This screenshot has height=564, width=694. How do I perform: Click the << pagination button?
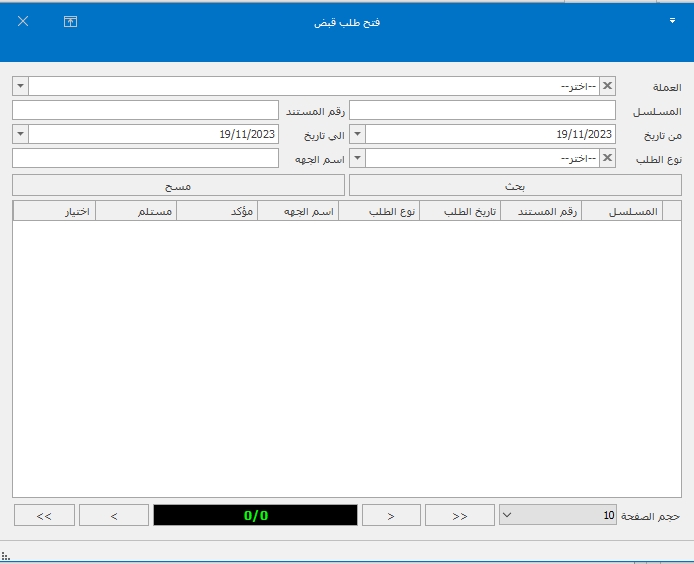[x=44, y=515]
